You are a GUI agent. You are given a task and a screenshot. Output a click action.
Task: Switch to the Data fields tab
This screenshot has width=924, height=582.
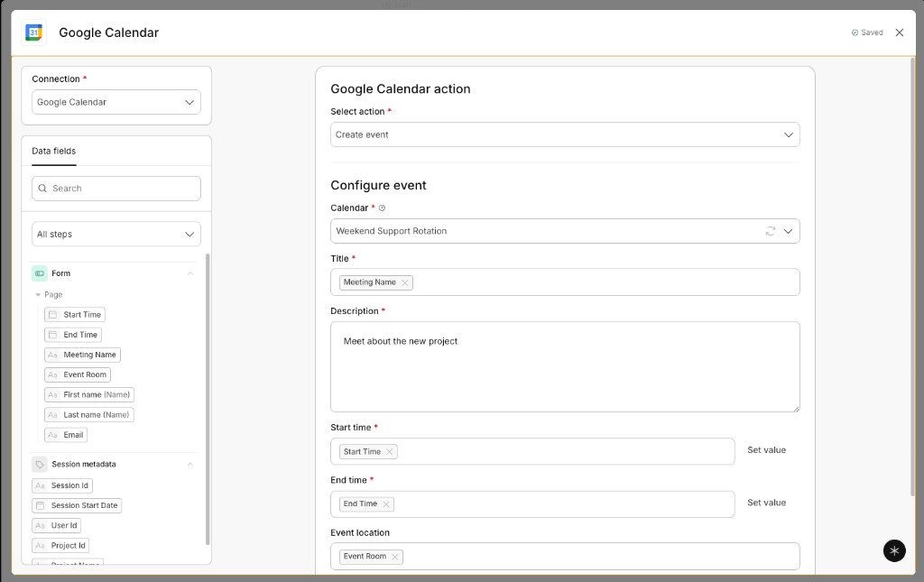(53, 151)
